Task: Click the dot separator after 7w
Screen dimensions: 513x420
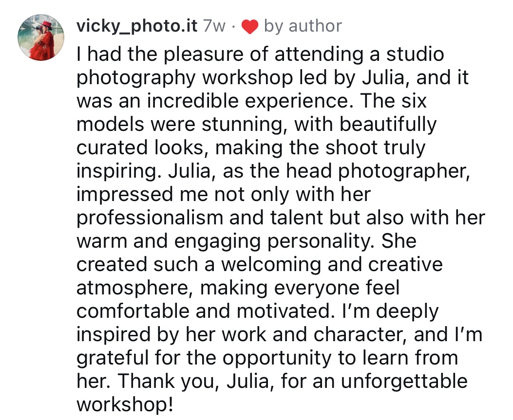Action: (233, 27)
